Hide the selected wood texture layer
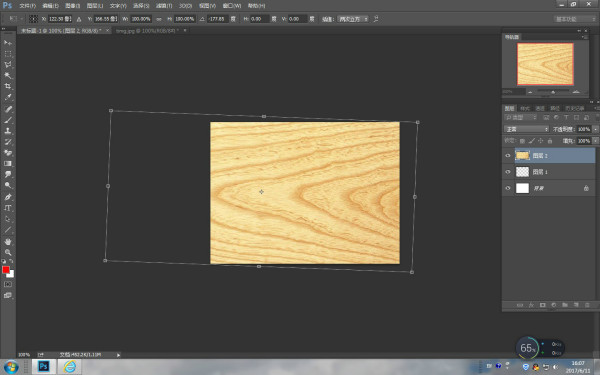 click(x=508, y=156)
